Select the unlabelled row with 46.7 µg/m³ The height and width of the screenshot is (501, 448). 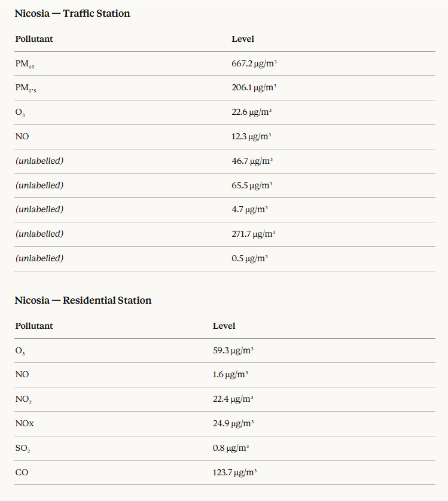[x=39, y=161]
